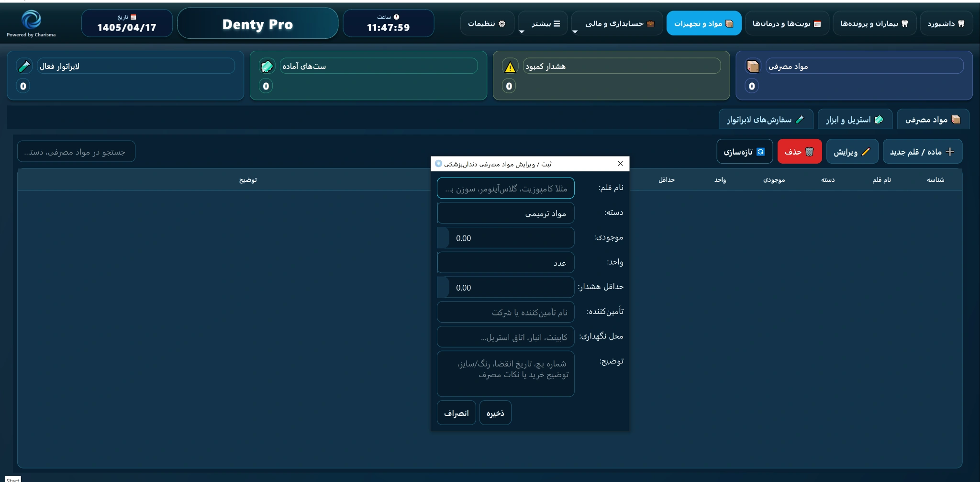Close the ثبت / ویرایش مواد مصرفی dialog
This screenshot has width=980, height=482.
click(620, 164)
